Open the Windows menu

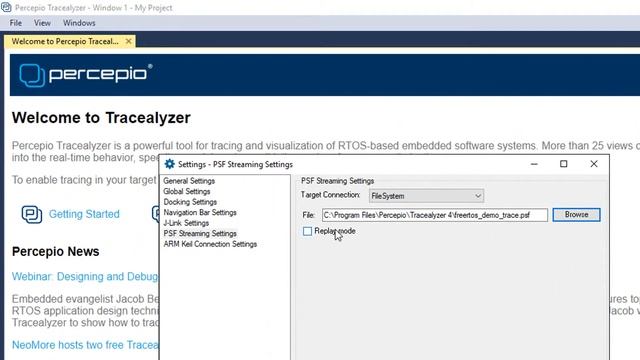(x=79, y=23)
